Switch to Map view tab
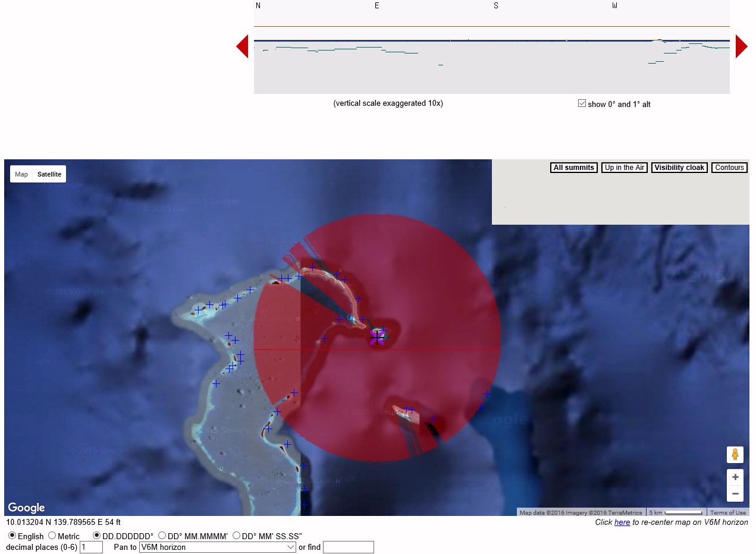This screenshot has width=756, height=554. [21, 174]
